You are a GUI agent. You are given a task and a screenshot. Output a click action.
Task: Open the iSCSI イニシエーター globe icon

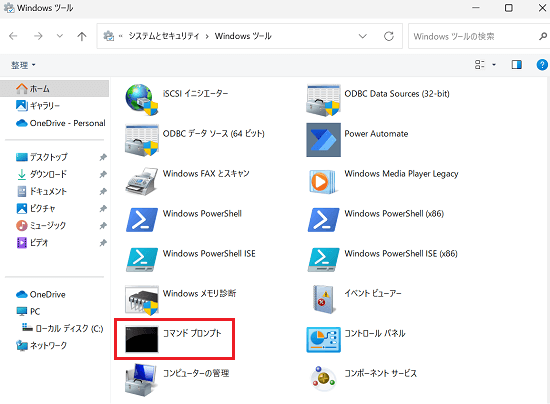coord(142,100)
